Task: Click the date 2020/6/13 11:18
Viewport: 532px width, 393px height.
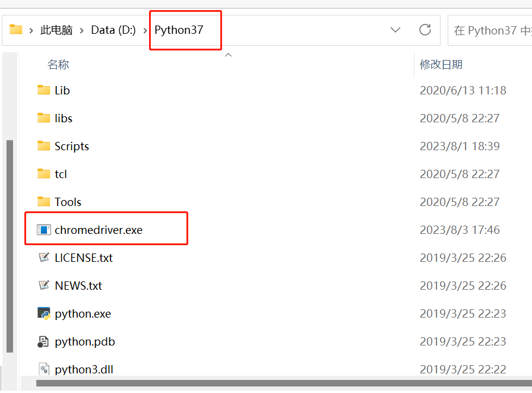Action: pyautogui.click(x=463, y=90)
